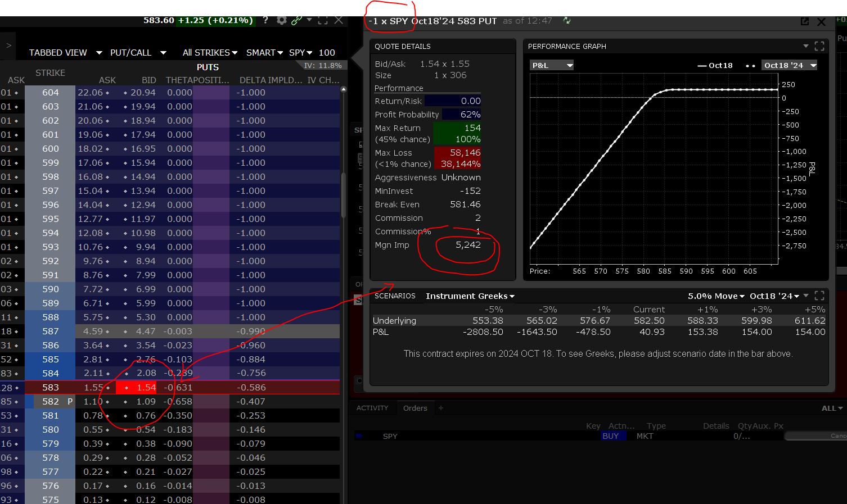Click the green chain link icon
Viewport: 847px width, 504px height.
[x=296, y=20]
